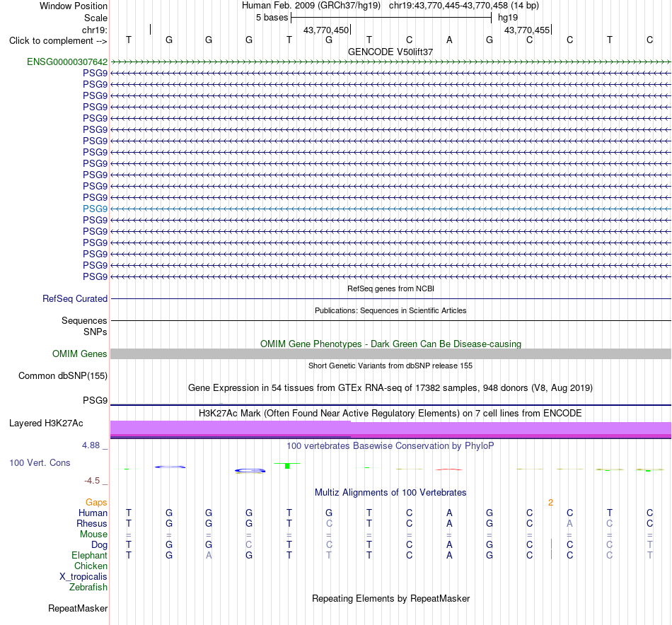
Task: Click the 'A' base in the top sequence row
Action: (x=449, y=40)
